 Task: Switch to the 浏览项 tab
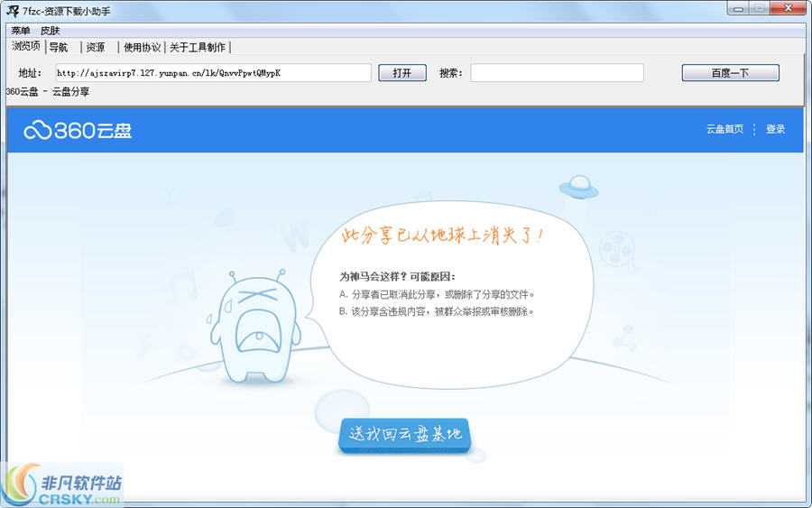(26, 46)
